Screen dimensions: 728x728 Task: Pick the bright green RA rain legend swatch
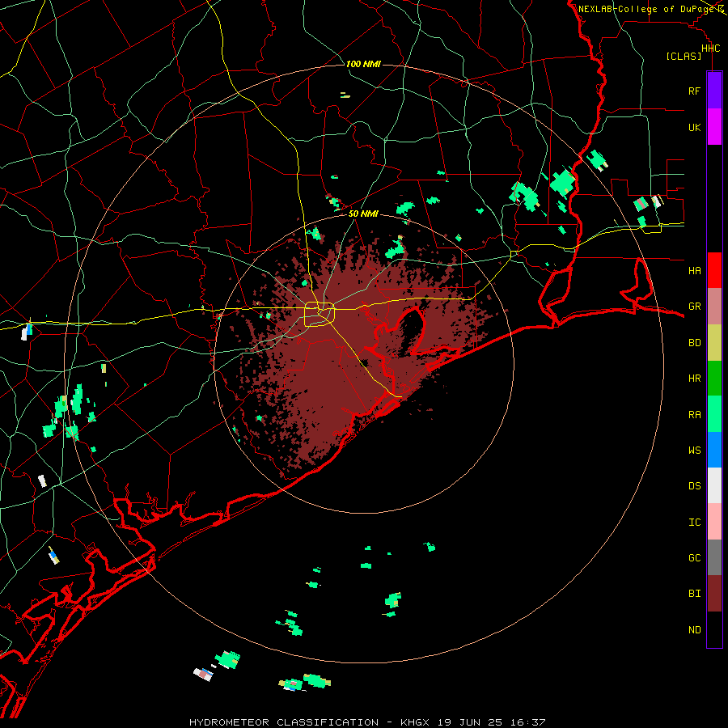point(714,414)
